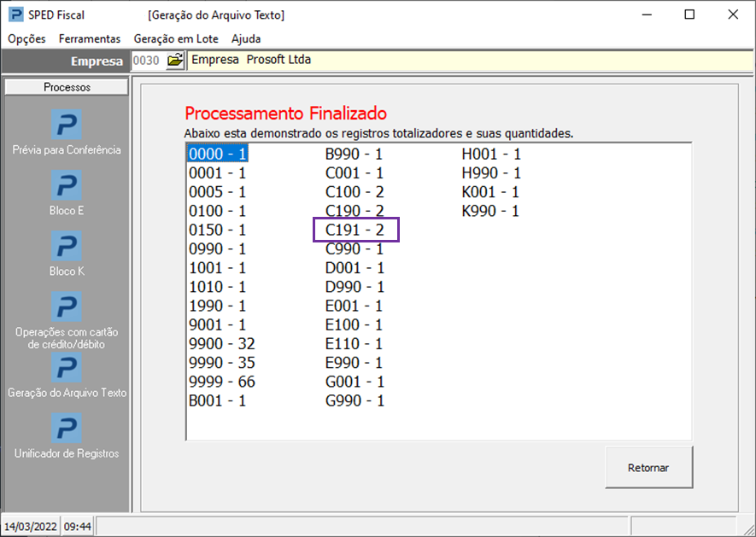Click the Bloco E sidebar icon
This screenshot has height=537, width=756.
coord(66,185)
